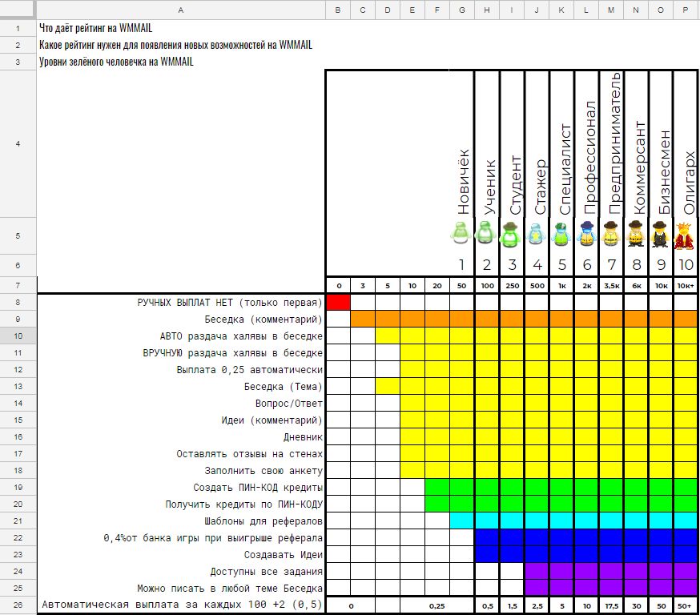Select the Стажер level 4 character icon

[x=535, y=234]
